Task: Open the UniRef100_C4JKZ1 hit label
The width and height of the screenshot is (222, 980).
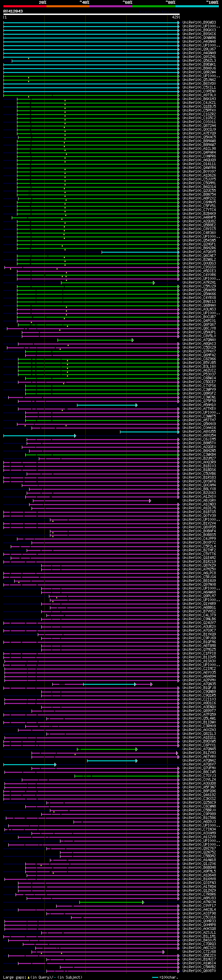Action: pyautogui.click(x=199, y=103)
